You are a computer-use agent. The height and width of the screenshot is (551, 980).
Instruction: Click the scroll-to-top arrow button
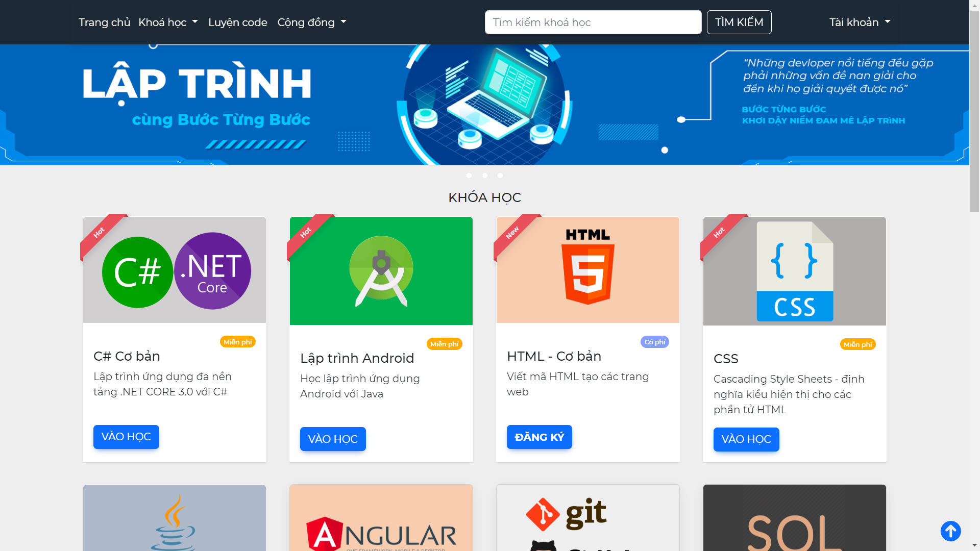pos(950,531)
